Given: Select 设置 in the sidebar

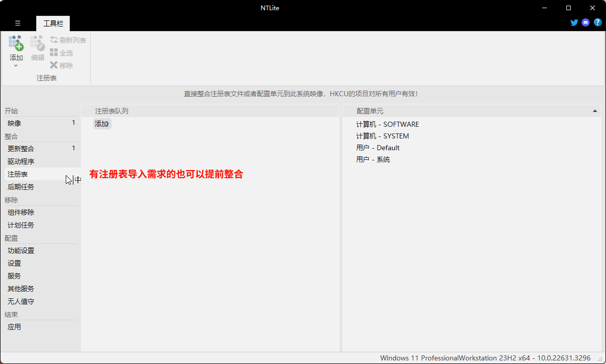Looking at the screenshot, I should (x=41, y=263).
